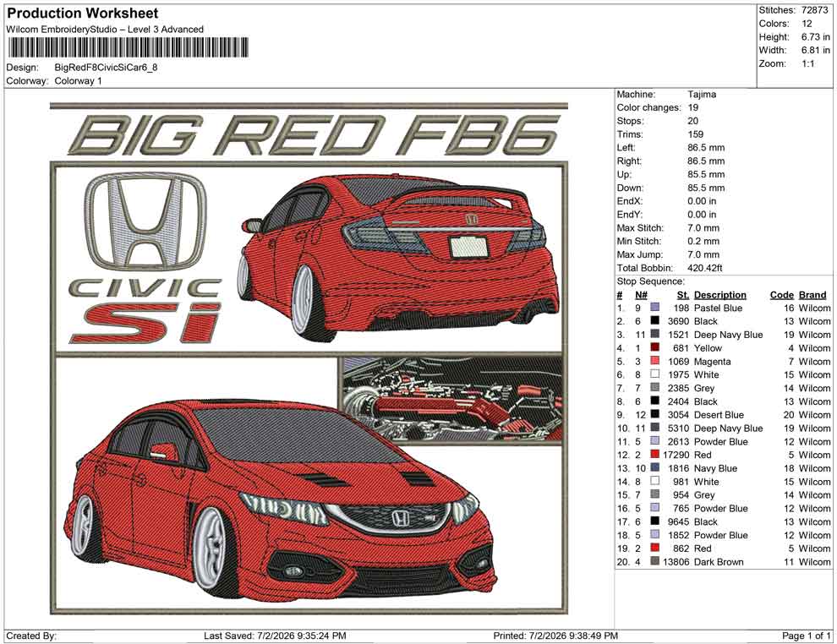Click the N# column header
837x644 pixels.
(641, 295)
